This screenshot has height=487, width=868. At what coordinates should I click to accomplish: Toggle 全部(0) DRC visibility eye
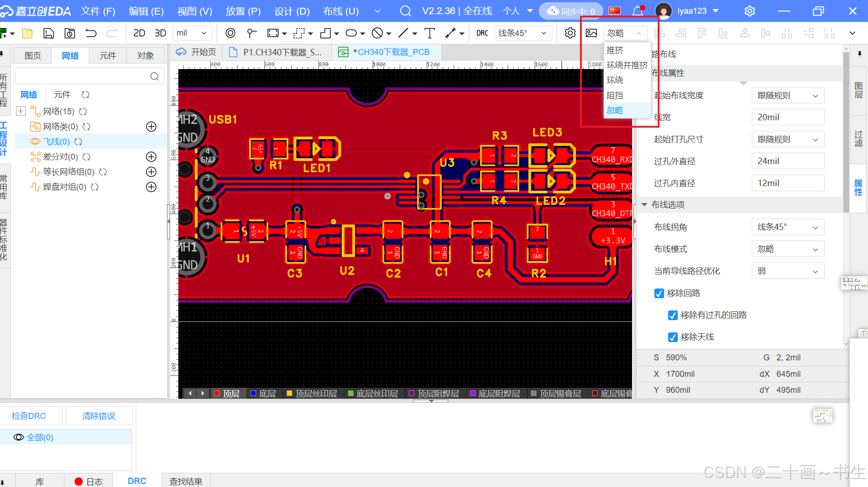[x=19, y=437]
